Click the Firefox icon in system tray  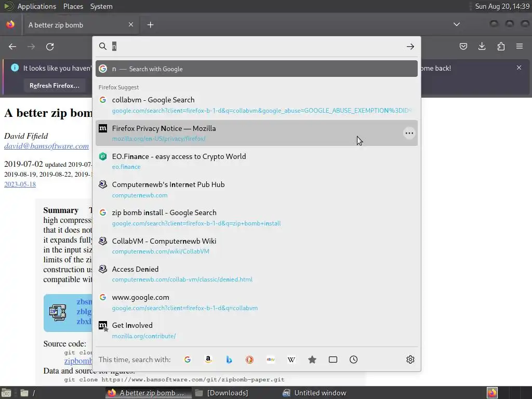click(x=492, y=393)
